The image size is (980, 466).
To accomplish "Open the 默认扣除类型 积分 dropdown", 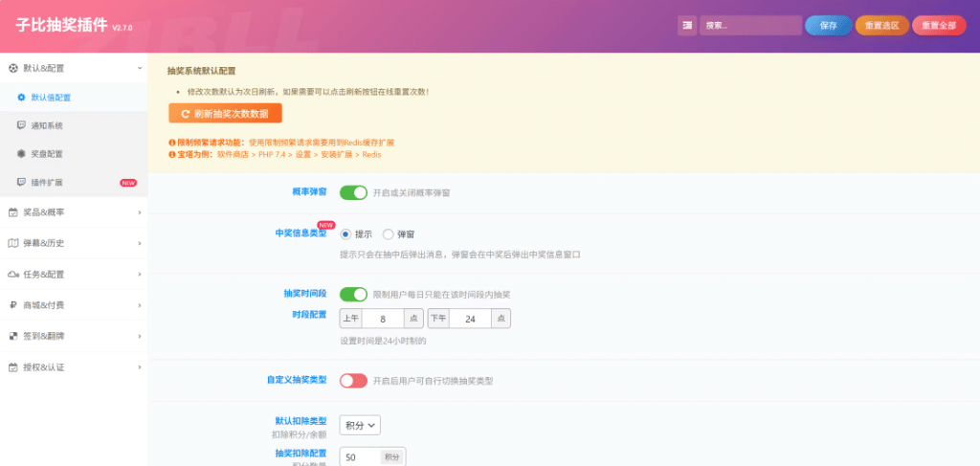I will click(x=360, y=425).
